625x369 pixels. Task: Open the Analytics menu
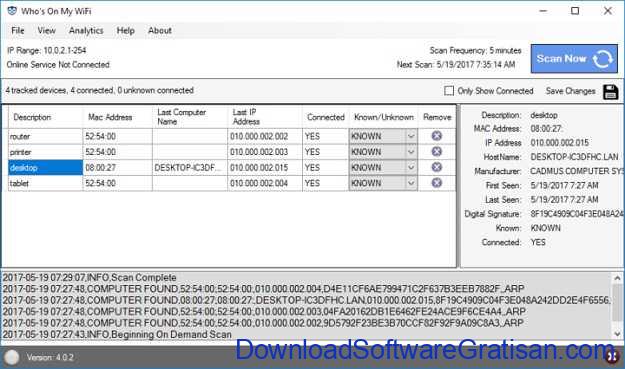86,30
